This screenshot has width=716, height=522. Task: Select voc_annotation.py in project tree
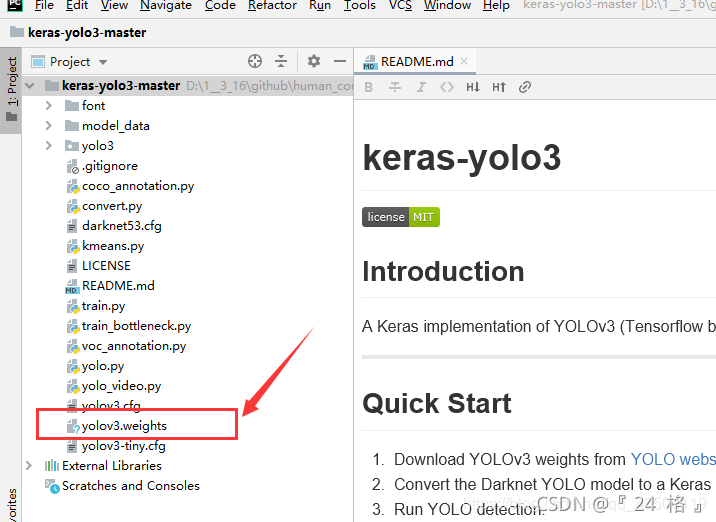click(x=134, y=346)
